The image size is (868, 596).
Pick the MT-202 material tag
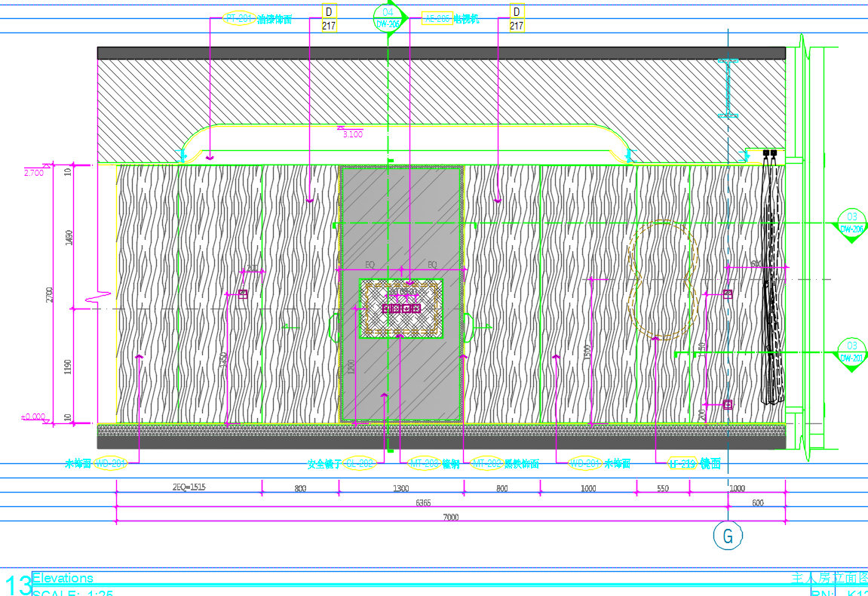tap(486, 464)
